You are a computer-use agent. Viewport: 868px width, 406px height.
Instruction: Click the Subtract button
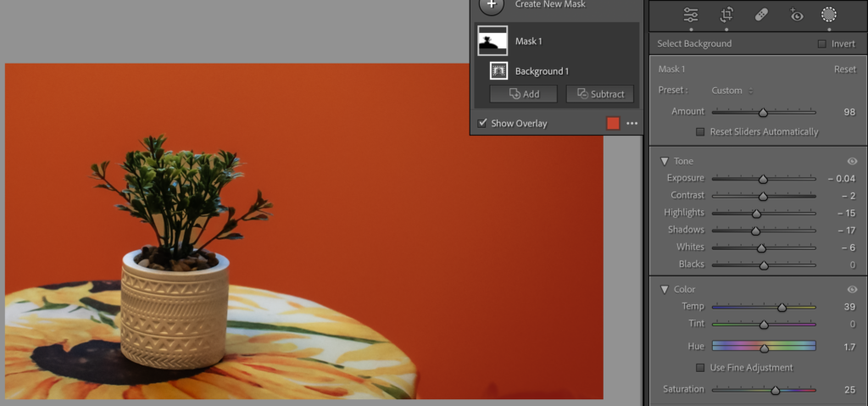599,94
